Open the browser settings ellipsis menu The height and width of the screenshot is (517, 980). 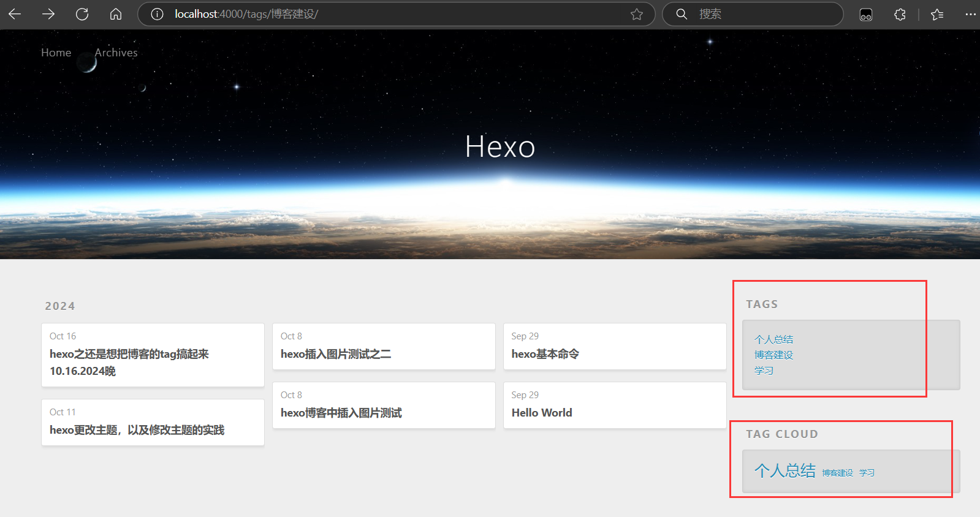(x=970, y=14)
